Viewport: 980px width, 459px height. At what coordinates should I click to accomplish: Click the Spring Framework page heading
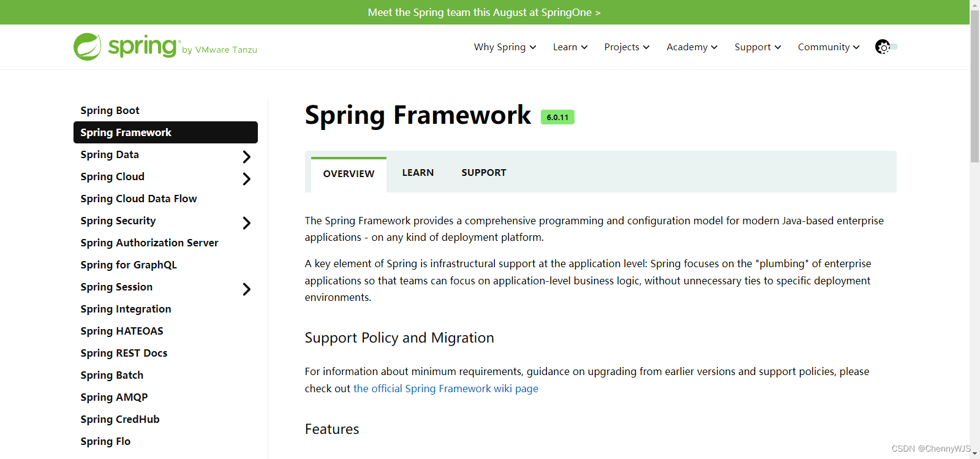[418, 115]
